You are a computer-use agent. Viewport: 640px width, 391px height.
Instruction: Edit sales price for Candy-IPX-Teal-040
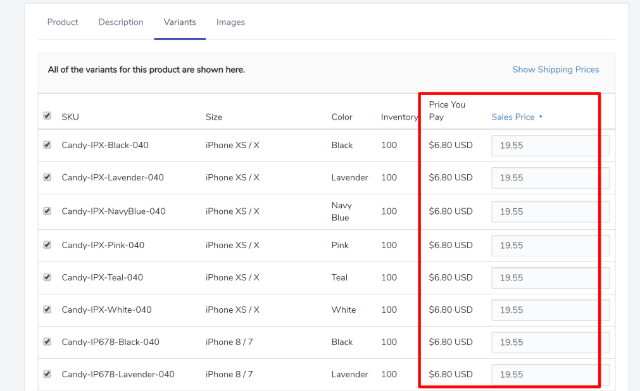pyautogui.click(x=550, y=278)
